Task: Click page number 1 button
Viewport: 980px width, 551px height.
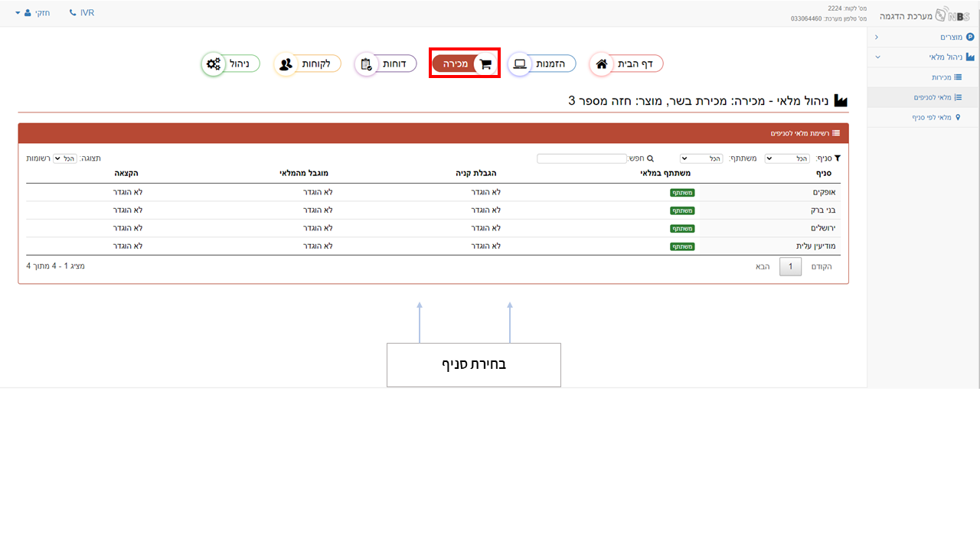Action: tap(791, 266)
